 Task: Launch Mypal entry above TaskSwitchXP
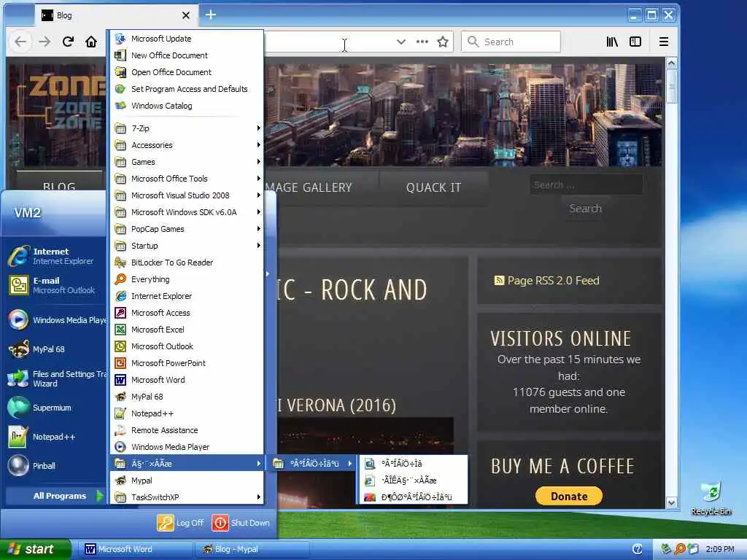pos(187,481)
